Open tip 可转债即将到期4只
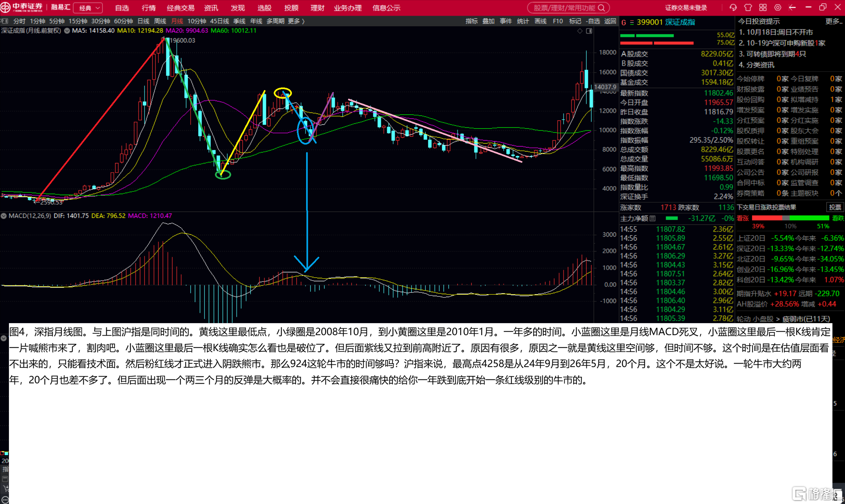This screenshot has width=845, height=504. pyautogui.click(x=772, y=54)
